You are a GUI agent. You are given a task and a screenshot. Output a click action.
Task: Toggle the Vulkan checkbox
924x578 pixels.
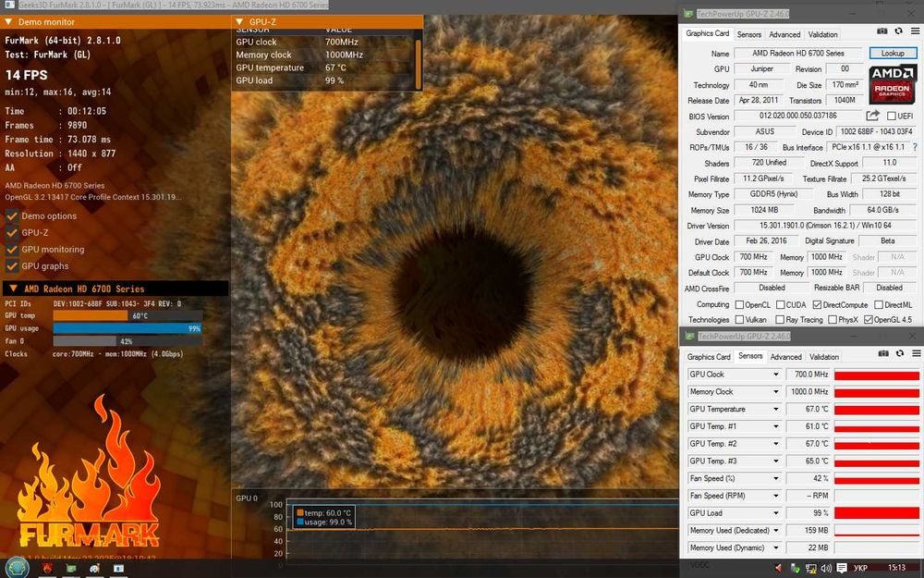coord(739,320)
